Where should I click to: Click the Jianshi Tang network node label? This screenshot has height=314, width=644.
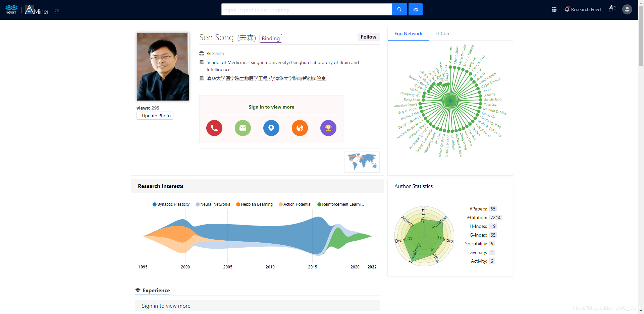click(x=492, y=100)
